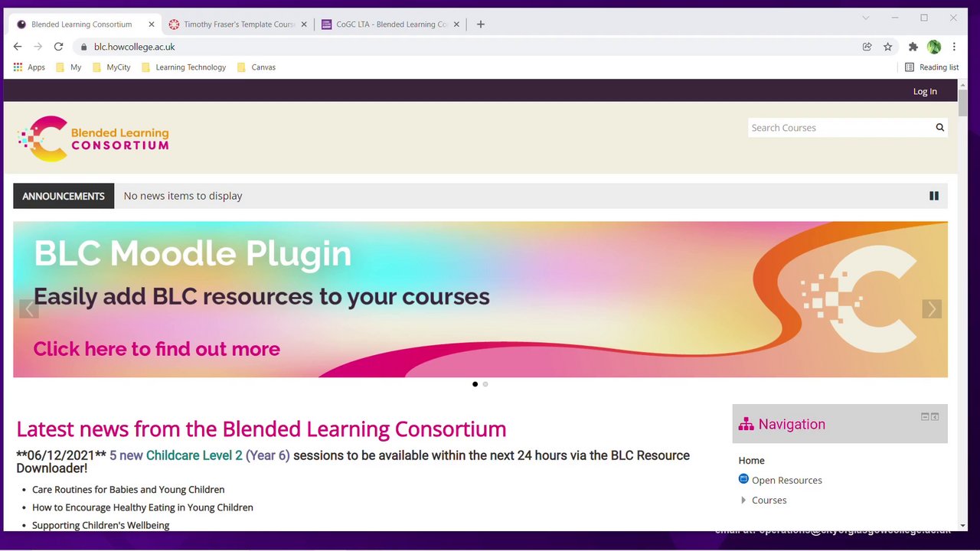Viewport: 980px width, 551px height.
Task: Go back to the previous page
Action: pos(18,47)
